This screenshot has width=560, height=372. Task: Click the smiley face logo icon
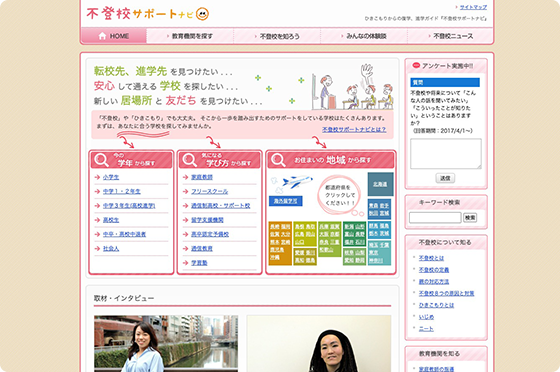coord(202,14)
